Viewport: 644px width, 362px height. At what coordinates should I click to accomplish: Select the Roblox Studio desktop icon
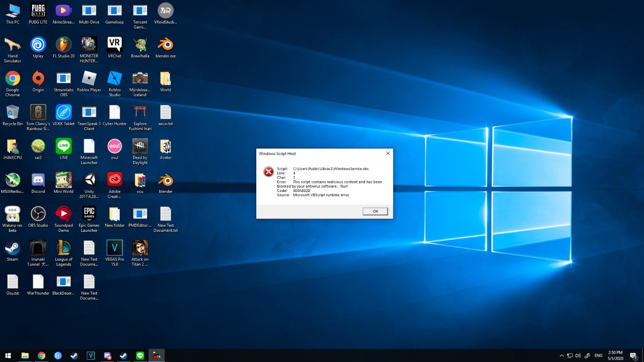(x=115, y=84)
